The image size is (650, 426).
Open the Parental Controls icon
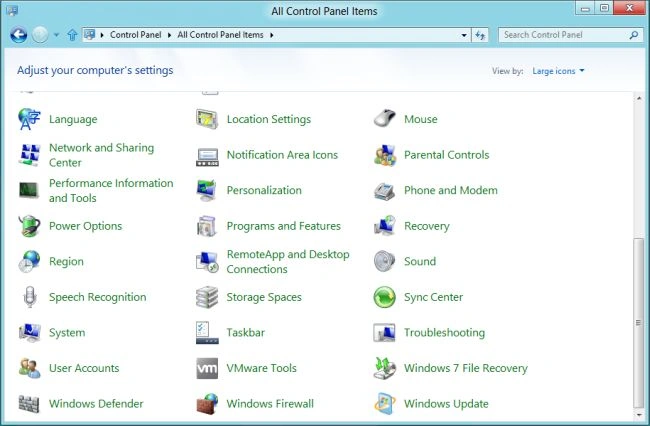click(384, 155)
